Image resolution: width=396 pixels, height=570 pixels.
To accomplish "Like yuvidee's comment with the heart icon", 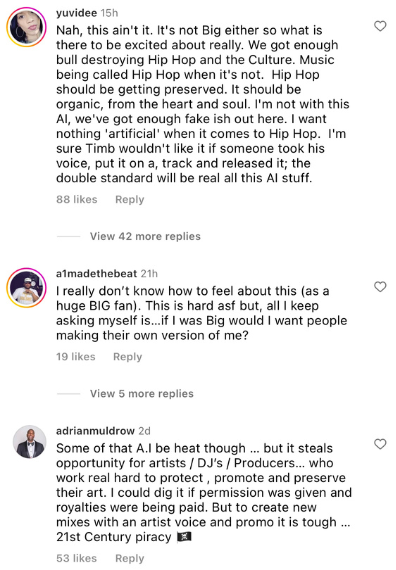I will tap(380, 26).
